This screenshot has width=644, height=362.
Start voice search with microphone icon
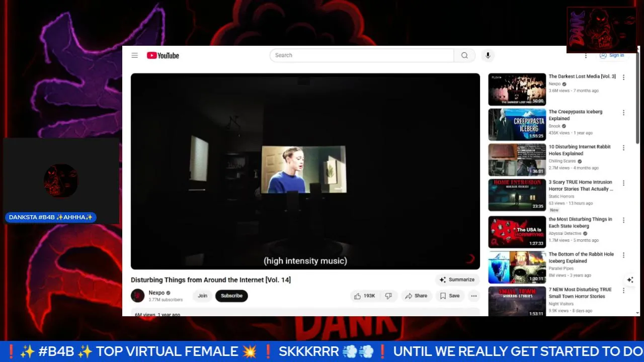(x=488, y=55)
